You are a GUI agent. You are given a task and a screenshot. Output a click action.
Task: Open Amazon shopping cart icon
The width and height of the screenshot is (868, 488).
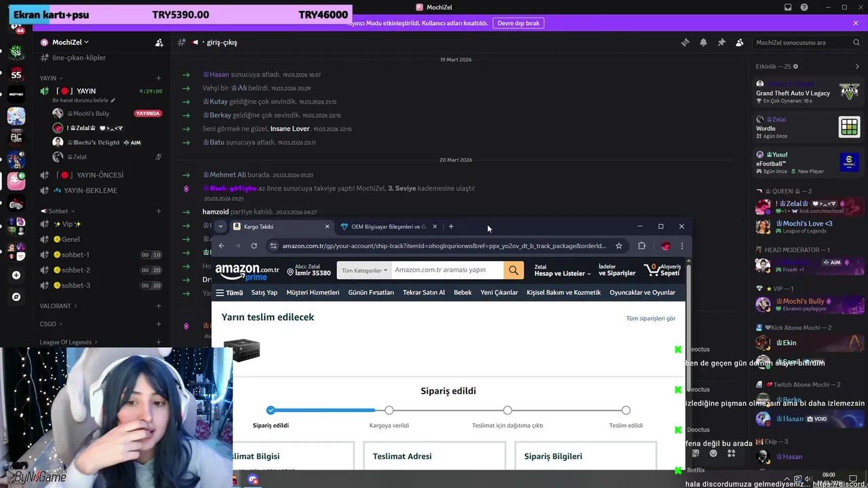point(663,270)
